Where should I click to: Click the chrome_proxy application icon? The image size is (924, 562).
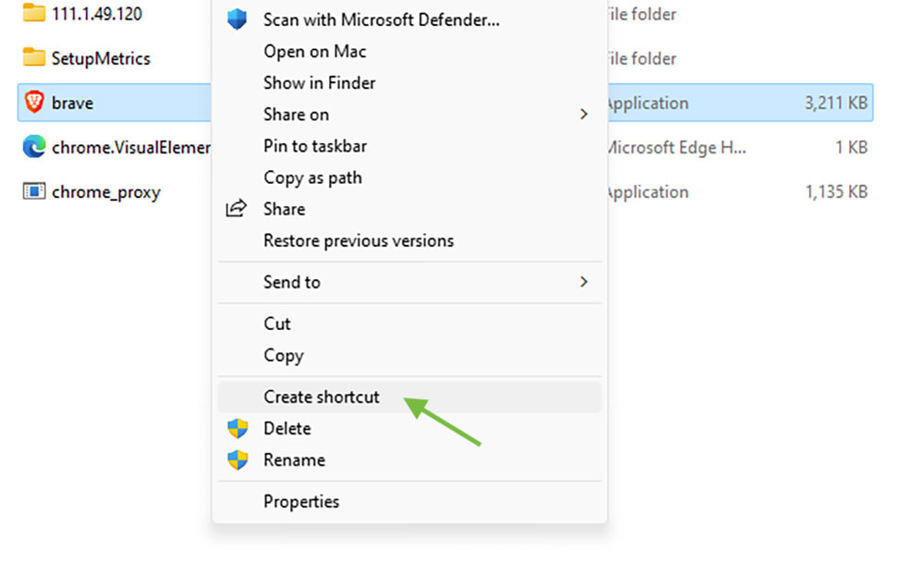point(34,191)
